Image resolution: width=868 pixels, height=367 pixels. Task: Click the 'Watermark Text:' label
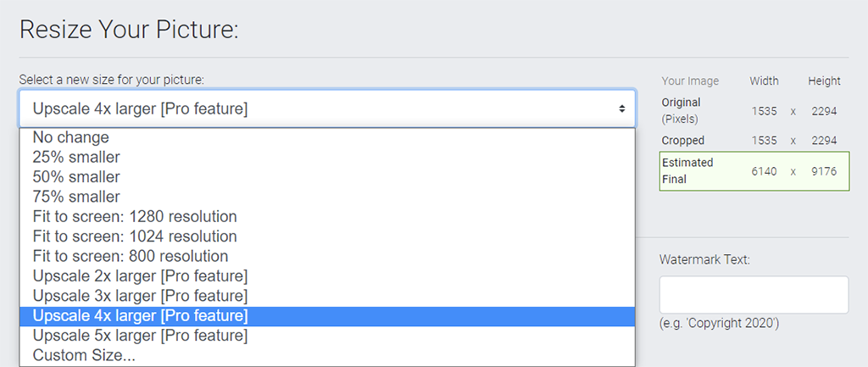pos(704,259)
